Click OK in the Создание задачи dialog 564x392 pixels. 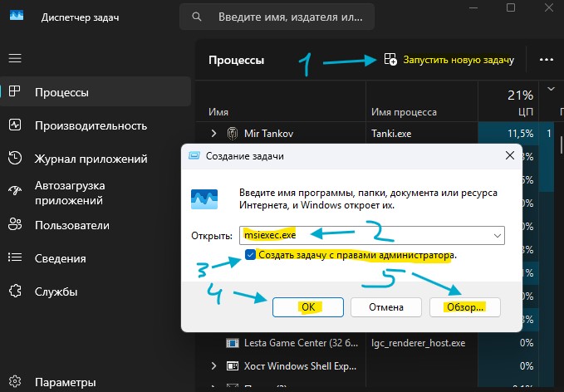click(308, 307)
